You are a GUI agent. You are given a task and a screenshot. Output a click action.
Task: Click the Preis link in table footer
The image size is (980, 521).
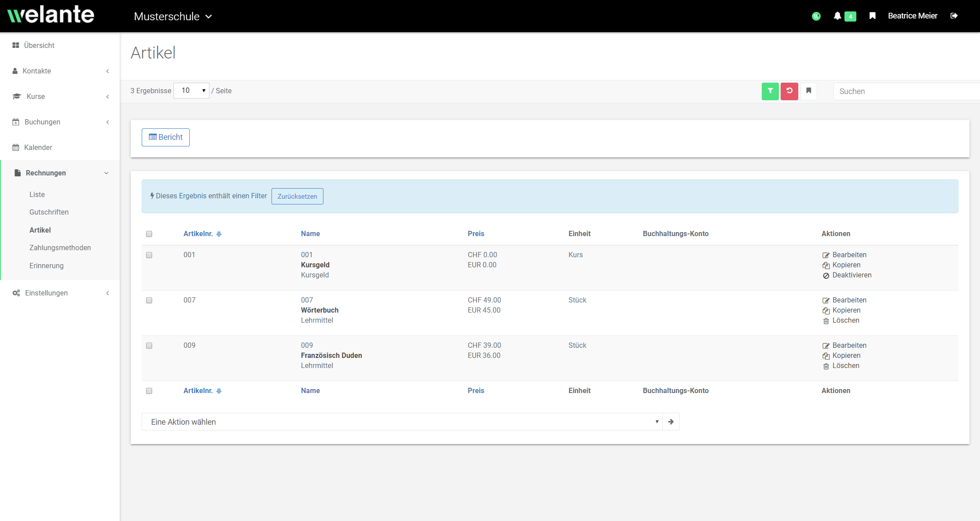476,390
